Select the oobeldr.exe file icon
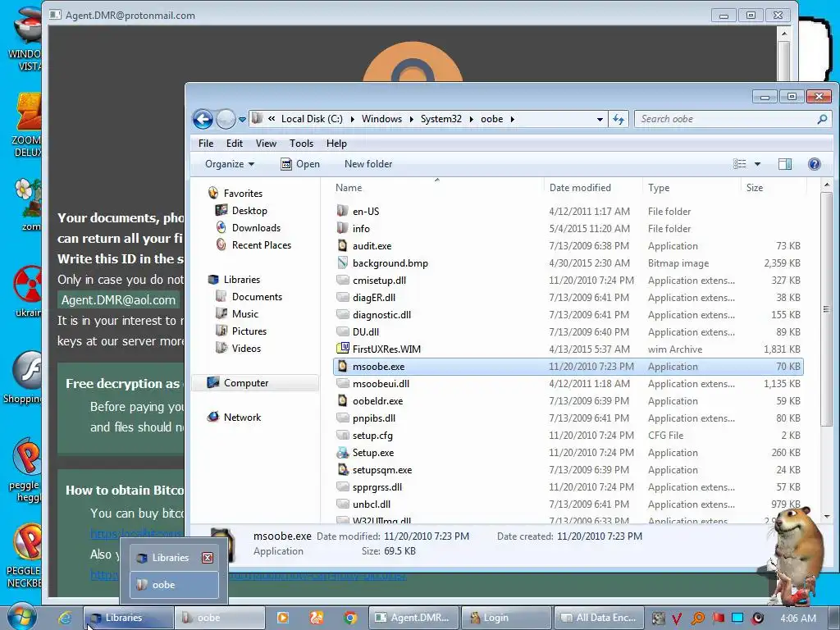This screenshot has width=840, height=630. click(x=343, y=400)
